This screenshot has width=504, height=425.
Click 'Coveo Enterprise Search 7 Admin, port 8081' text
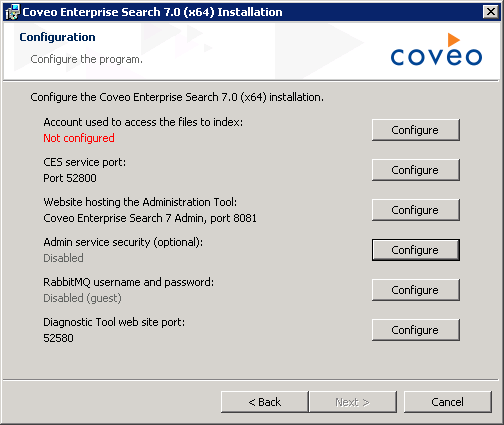[150, 218]
